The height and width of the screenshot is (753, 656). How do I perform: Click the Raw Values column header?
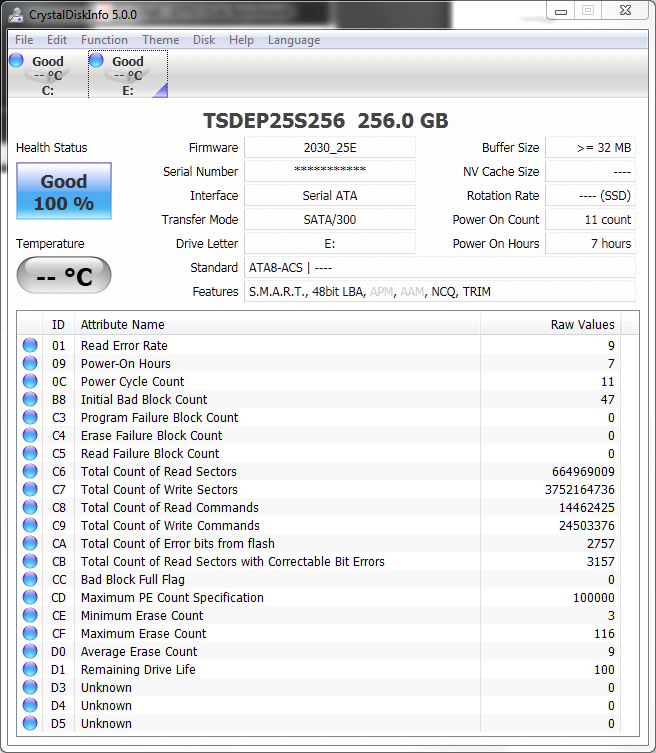tap(582, 325)
